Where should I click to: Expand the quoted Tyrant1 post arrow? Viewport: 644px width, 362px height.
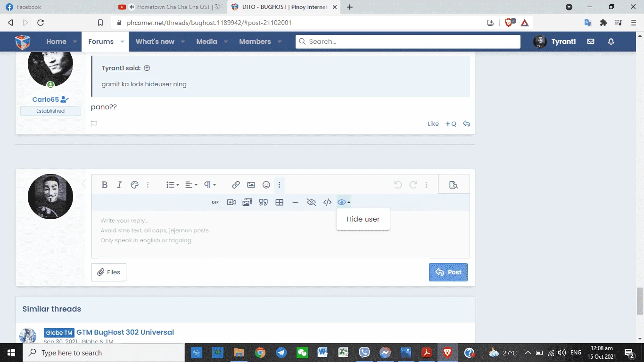pyautogui.click(x=147, y=68)
